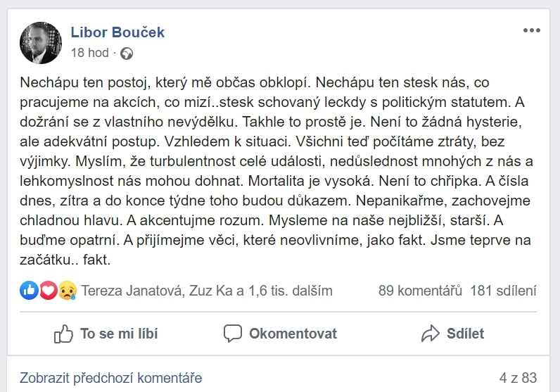Show list of people who reacted
The height and width of the screenshot is (392, 560).
207,291
